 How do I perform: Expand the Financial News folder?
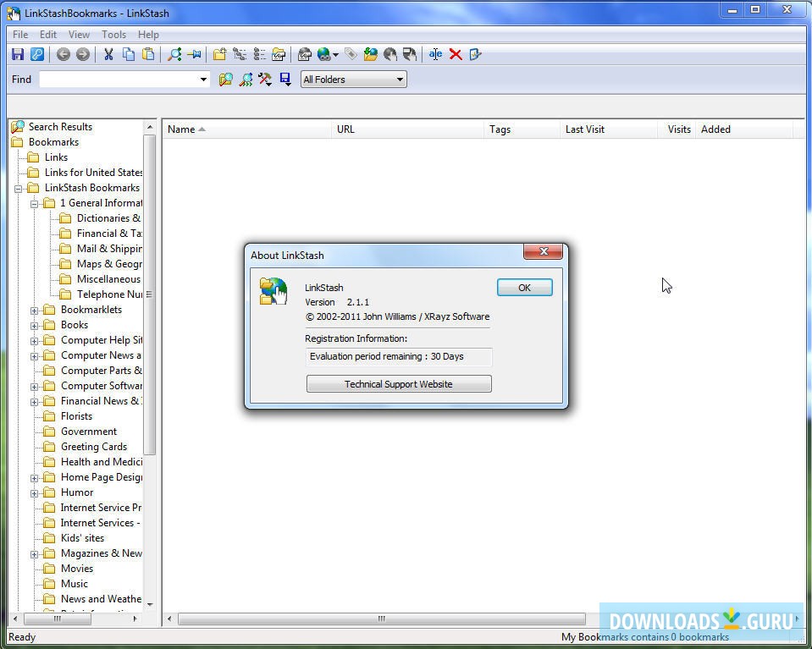pyautogui.click(x=34, y=402)
